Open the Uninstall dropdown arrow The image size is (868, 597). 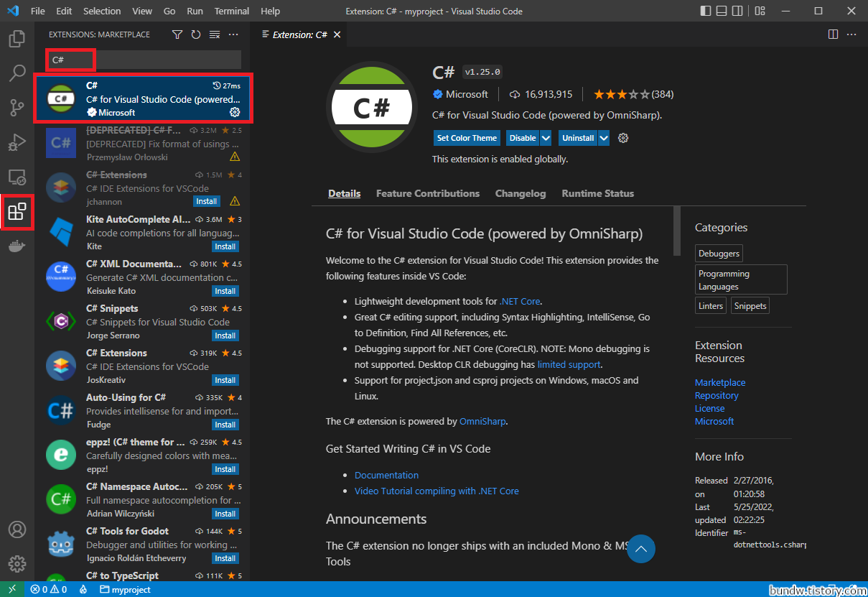(x=604, y=138)
